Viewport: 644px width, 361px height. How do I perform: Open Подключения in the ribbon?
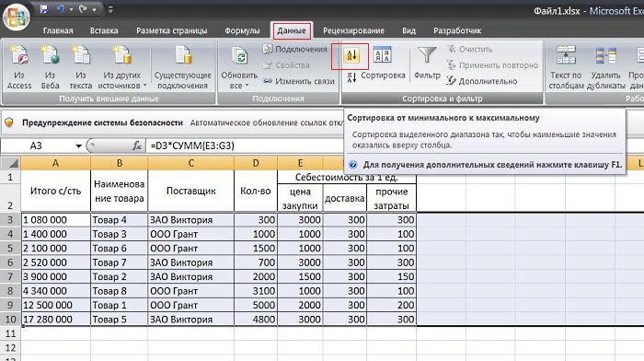point(295,49)
